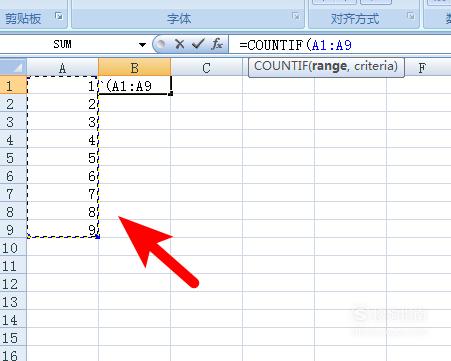Open clipboard group dialog launcher
Viewport: 451px width, 361px height.
59,16
